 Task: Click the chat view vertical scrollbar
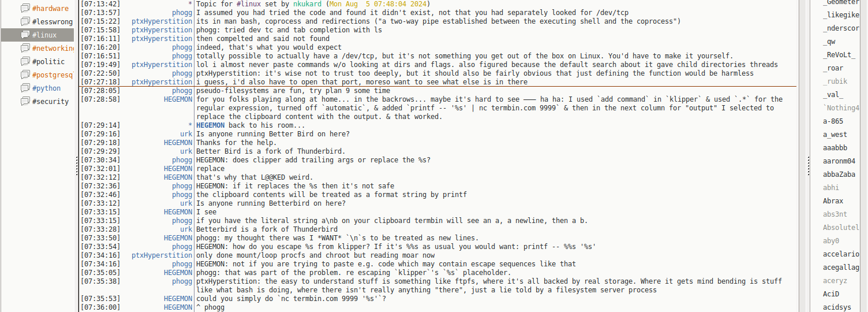(x=802, y=156)
